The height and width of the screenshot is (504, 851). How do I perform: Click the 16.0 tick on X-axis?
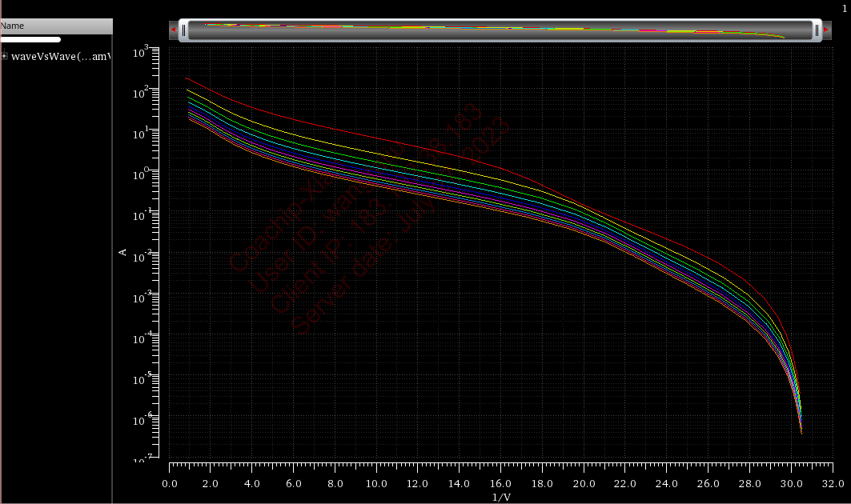[x=500, y=484]
